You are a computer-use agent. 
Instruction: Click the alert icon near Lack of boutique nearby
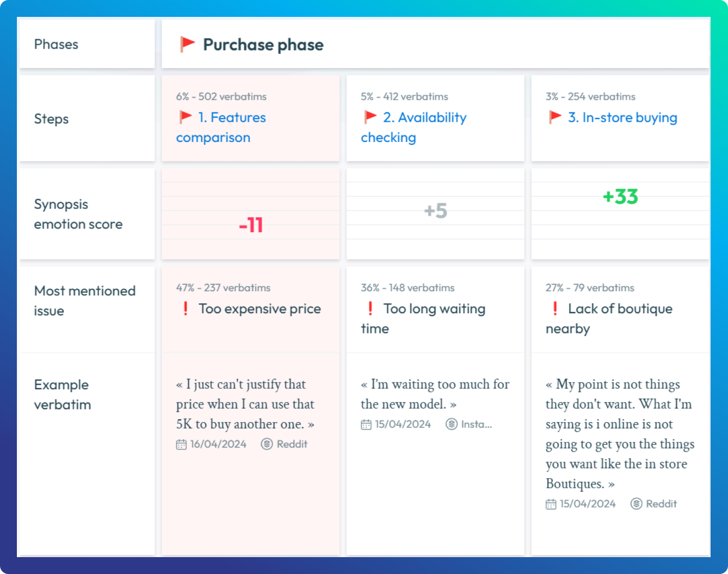pos(555,309)
